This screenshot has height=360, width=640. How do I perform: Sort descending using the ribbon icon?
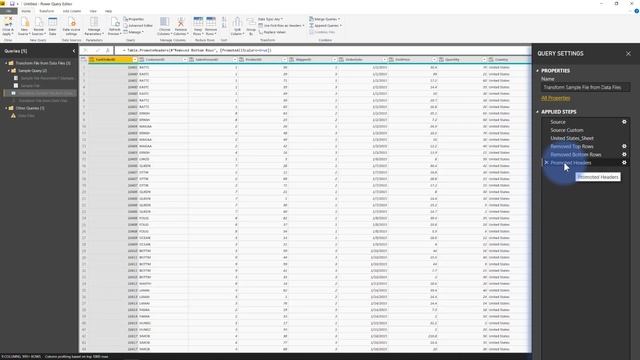click(224, 26)
